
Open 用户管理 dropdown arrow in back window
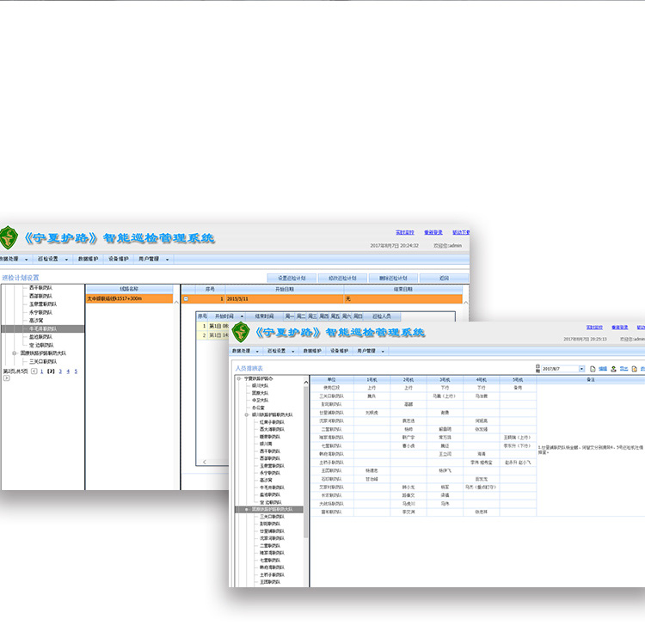[x=167, y=260]
